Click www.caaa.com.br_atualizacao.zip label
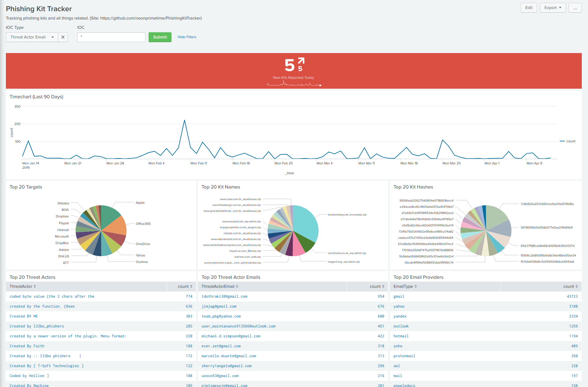The image size is (588, 387). [240, 199]
